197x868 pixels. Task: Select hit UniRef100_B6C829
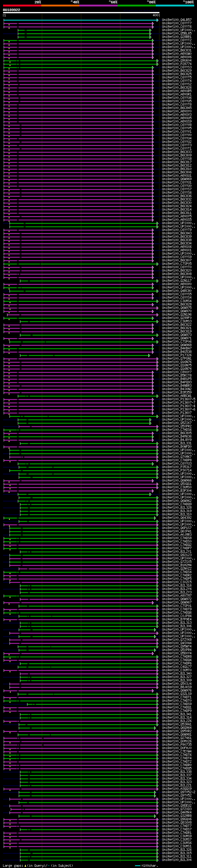point(177,71)
